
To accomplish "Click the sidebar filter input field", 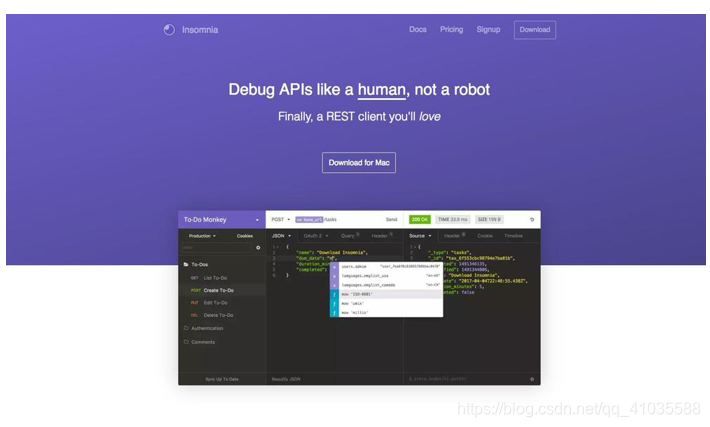I will (216, 248).
